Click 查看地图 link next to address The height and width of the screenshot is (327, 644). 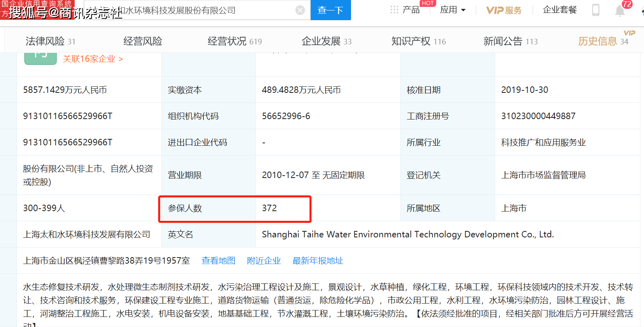coord(218,261)
